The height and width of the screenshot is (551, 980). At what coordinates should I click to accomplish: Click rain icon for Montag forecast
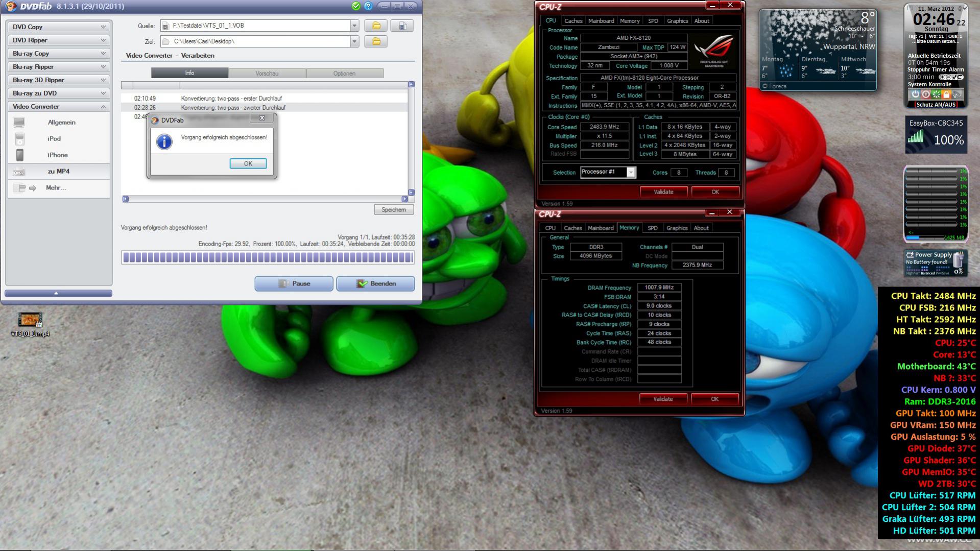pos(786,71)
